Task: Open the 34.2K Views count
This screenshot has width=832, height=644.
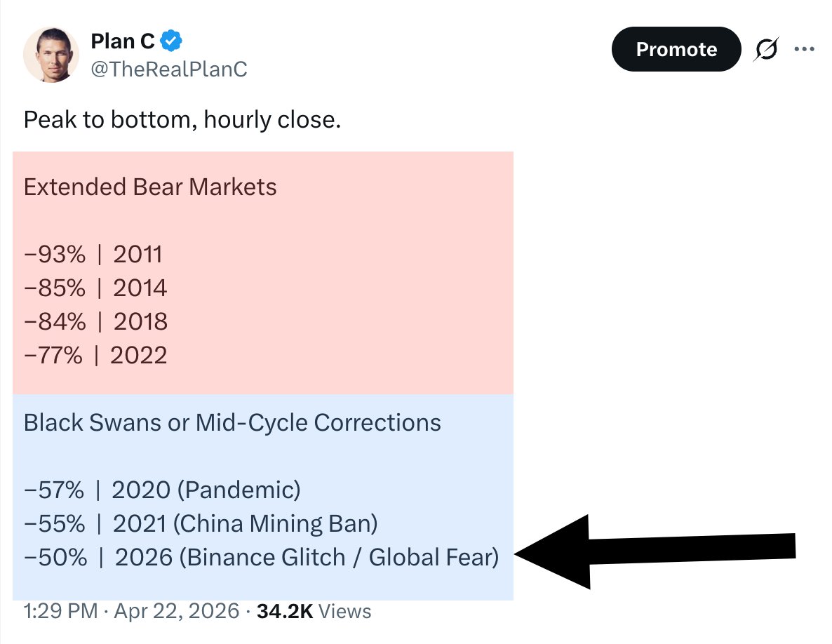Action: (314, 611)
